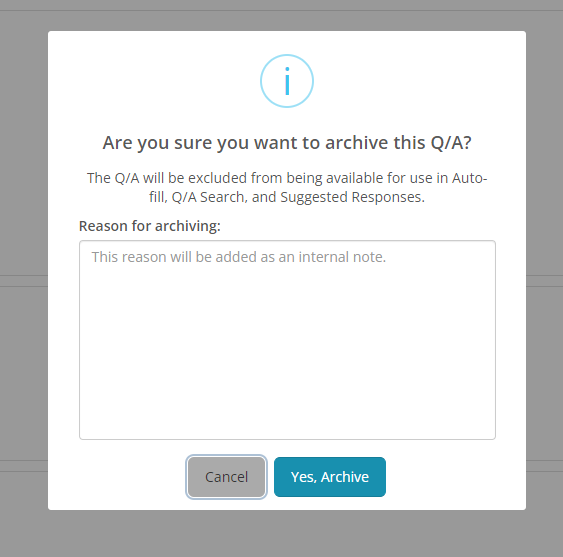Click the grey backdrop right of the dialog
563x557 pixels.
544,269
